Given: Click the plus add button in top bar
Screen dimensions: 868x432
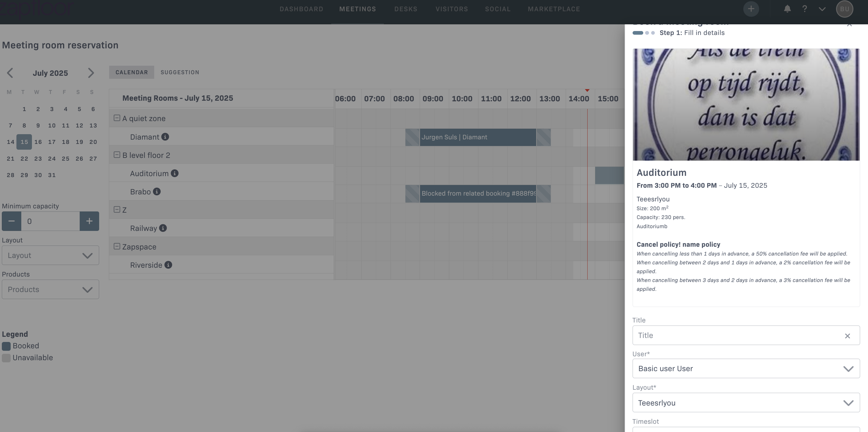Looking at the screenshot, I should click(751, 9).
